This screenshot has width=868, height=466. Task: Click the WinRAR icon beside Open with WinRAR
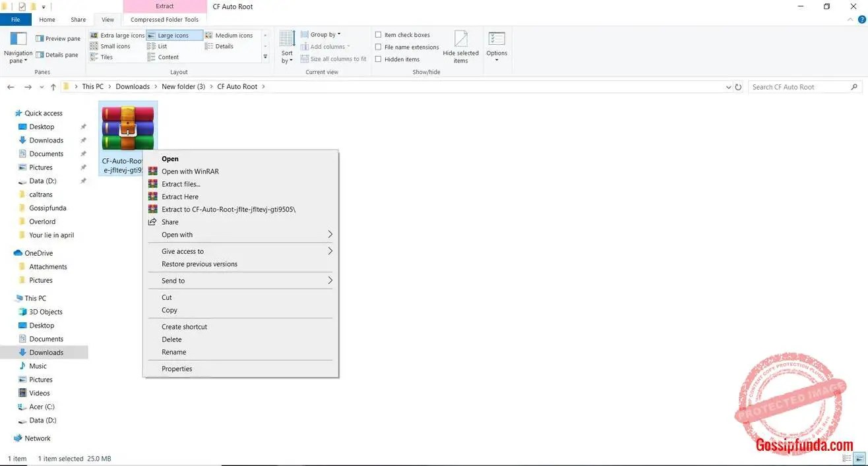point(153,171)
